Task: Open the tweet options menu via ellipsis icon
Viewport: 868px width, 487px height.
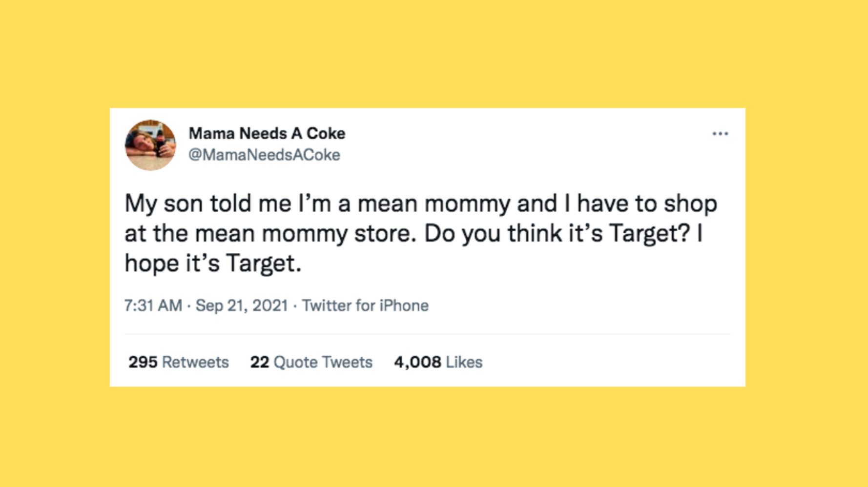Action: coord(721,133)
